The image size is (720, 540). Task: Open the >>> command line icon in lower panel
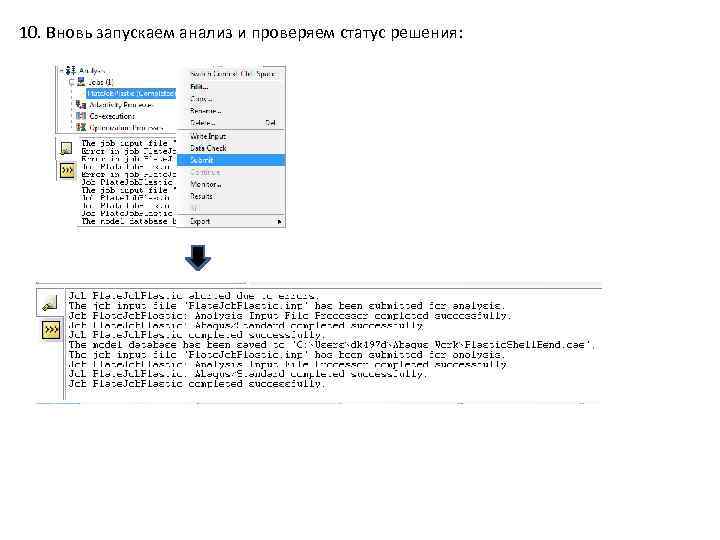point(51,330)
